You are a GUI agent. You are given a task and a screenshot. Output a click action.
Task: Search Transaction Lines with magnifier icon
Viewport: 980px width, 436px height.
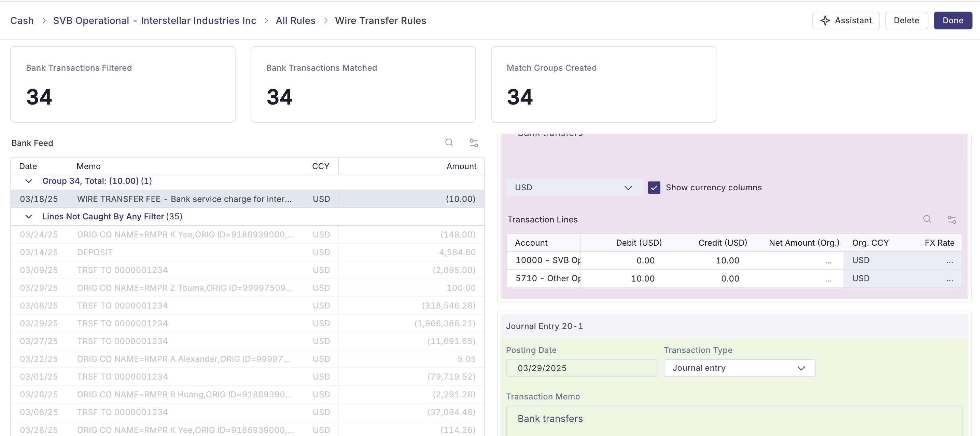click(x=927, y=219)
